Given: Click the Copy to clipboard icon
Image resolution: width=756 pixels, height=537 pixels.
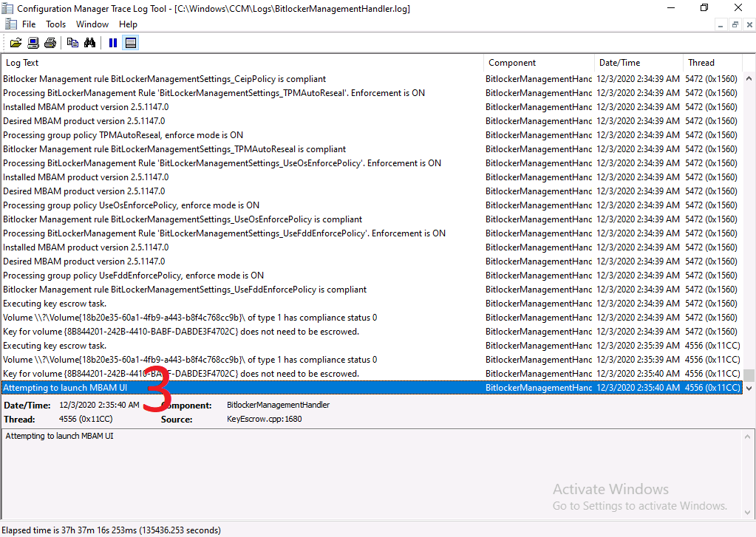Looking at the screenshot, I should pos(73,43).
